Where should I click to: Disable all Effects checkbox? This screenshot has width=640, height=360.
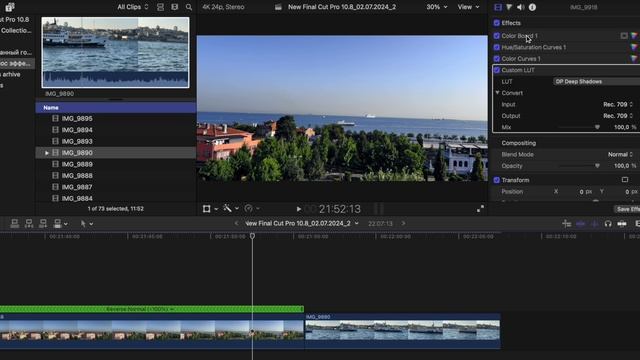coord(497,23)
